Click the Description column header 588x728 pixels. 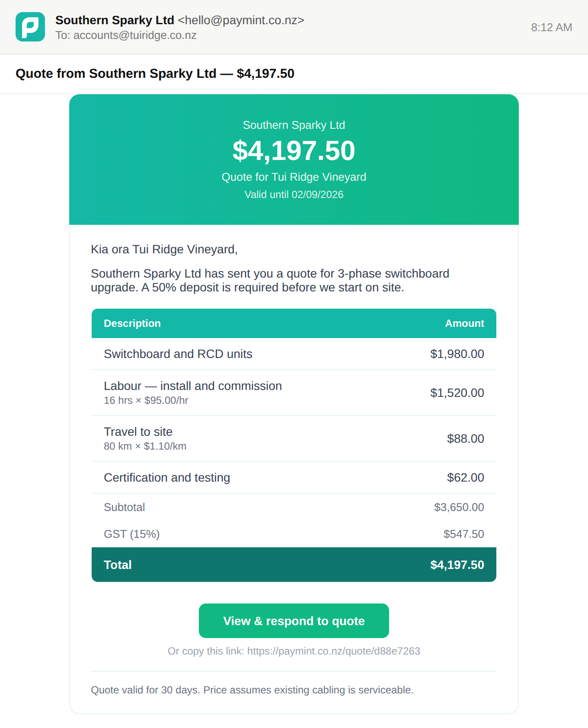132,323
